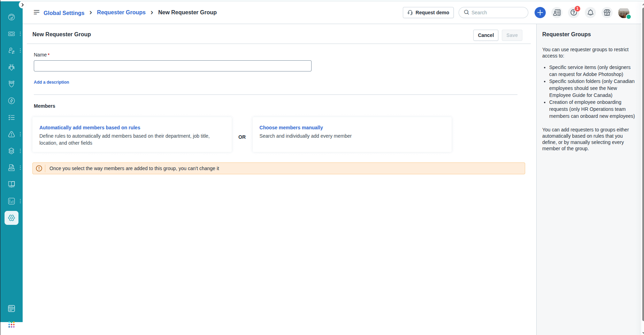
Task: Select the Problems bug icon in sidebar
Action: (11, 67)
